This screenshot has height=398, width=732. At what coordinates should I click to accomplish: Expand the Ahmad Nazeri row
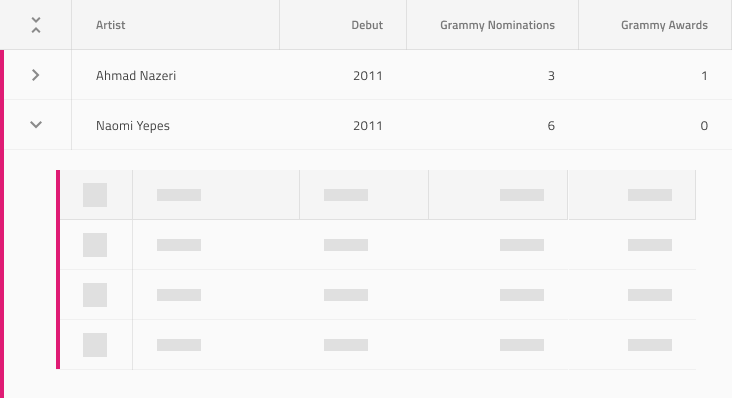click(x=35, y=75)
